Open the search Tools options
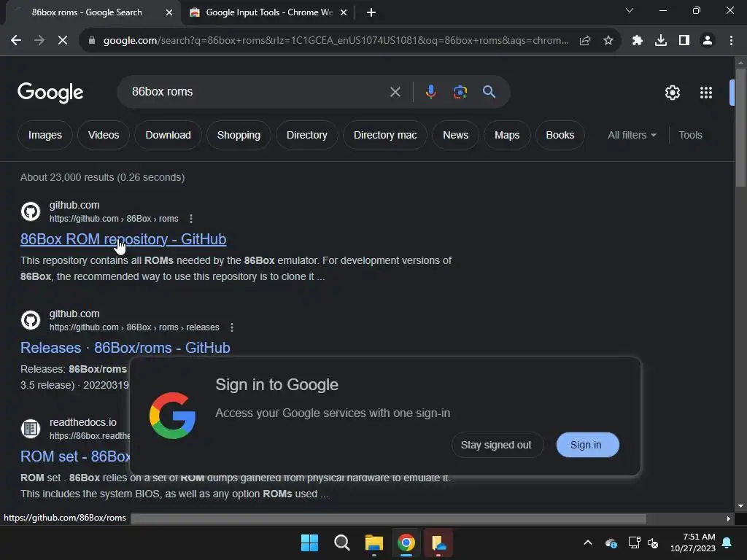Viewport: 747px width, 560px height. (x=690, y=135)
